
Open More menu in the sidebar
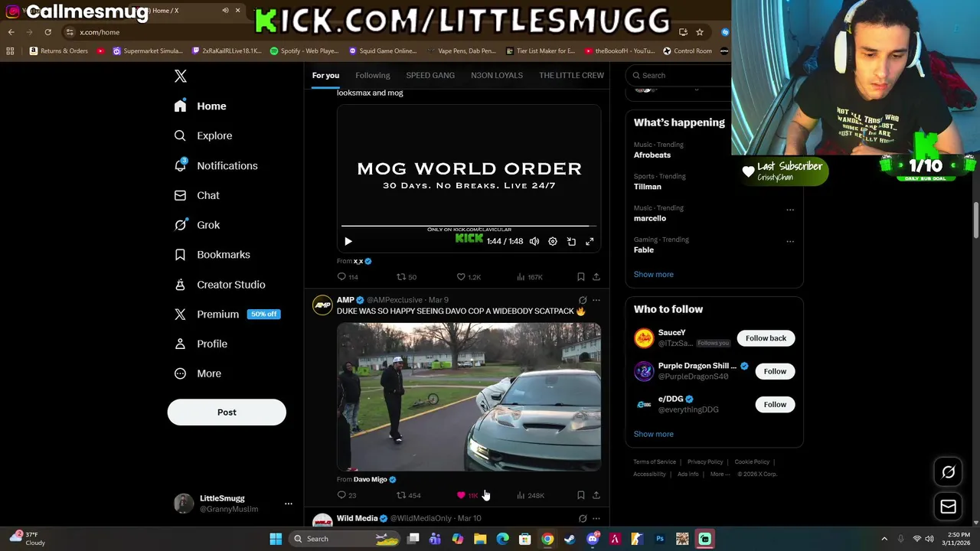(198, 373)
